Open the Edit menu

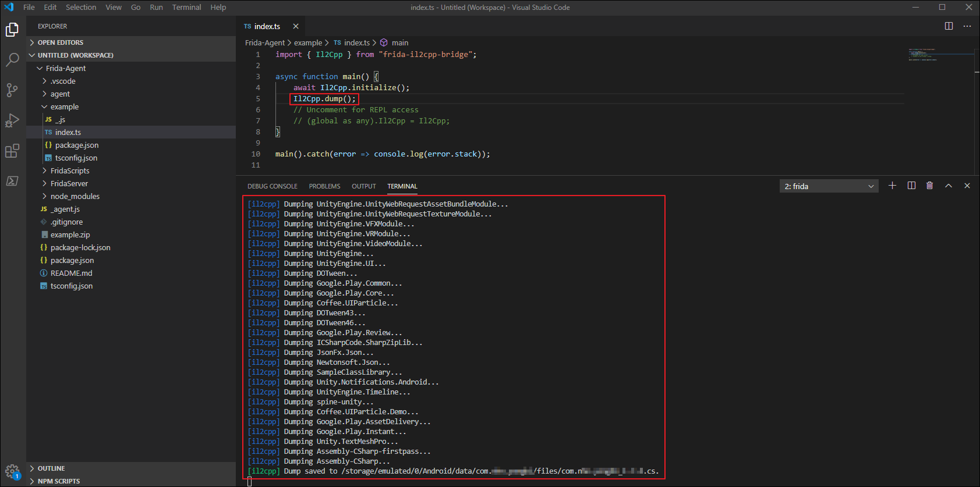(x=50, y=7)
